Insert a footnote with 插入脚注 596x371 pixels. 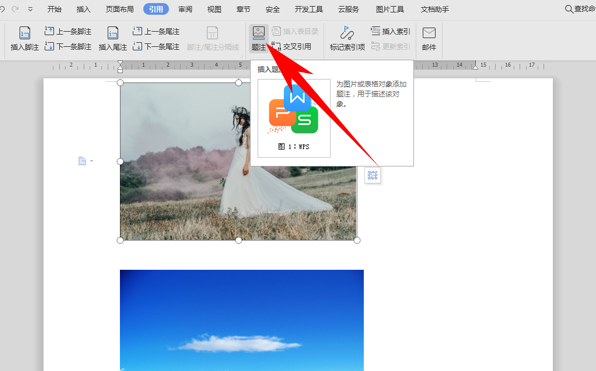(x=25, y=38)
